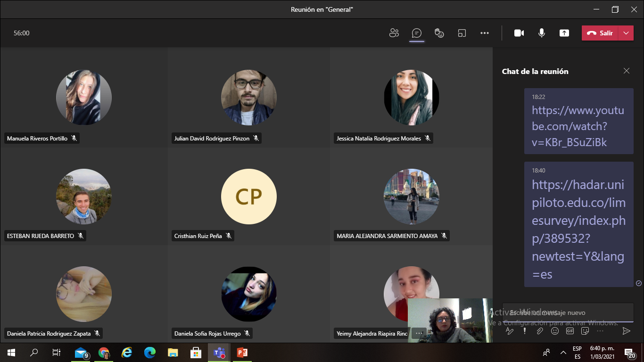Hide the meeting chat conversation icon
This screenshot has width=644, height=362.
pyautogui.click(x=416, y=33)
